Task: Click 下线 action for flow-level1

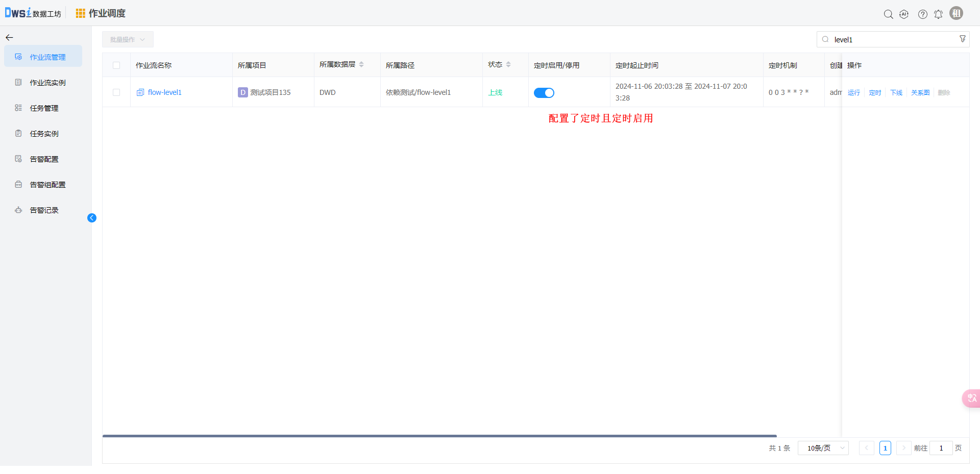Action: (x=896, y=93)
